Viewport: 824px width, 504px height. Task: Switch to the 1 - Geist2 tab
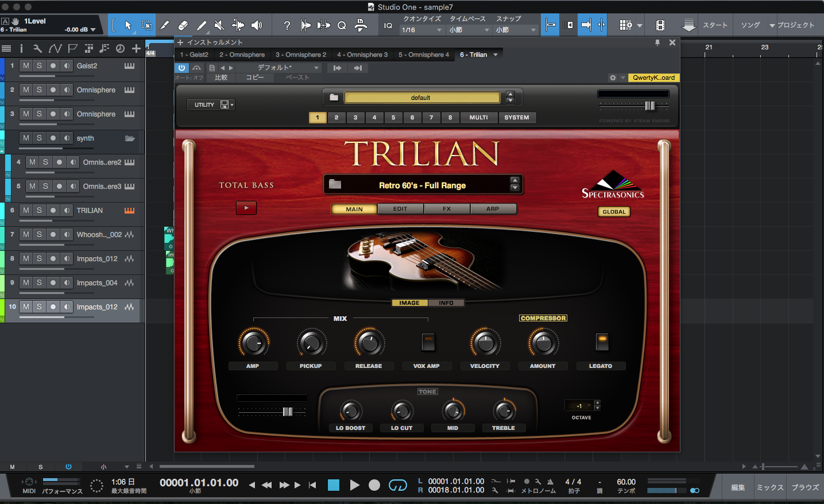tap(194, 55)
